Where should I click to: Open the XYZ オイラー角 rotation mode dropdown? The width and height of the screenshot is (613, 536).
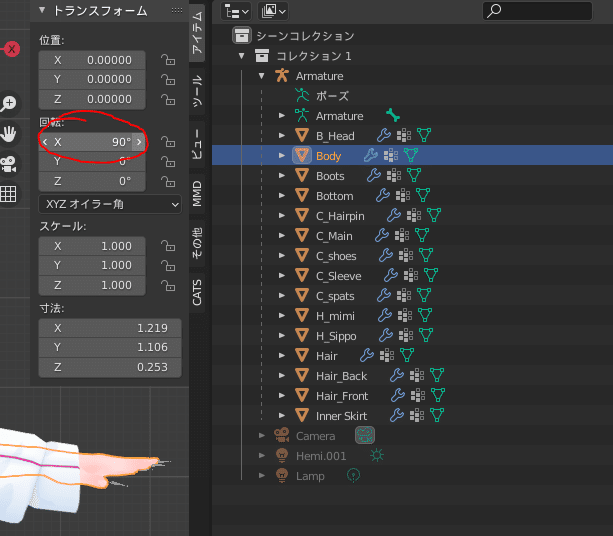(110, 204)
